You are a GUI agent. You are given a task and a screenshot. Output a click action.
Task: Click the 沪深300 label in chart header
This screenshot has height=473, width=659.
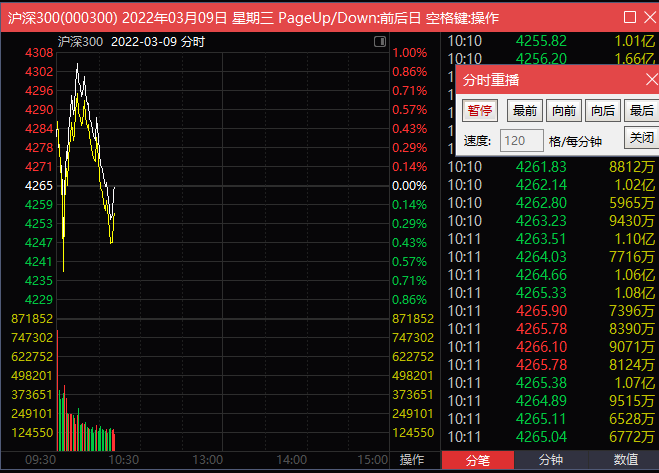click(80, 42)
